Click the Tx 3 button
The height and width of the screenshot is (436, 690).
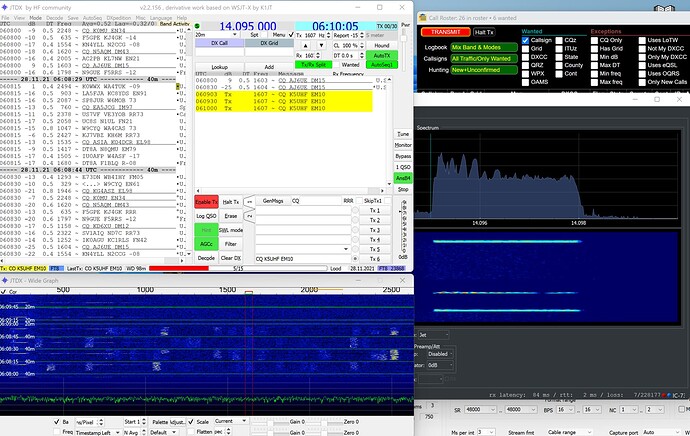point(374,230)
